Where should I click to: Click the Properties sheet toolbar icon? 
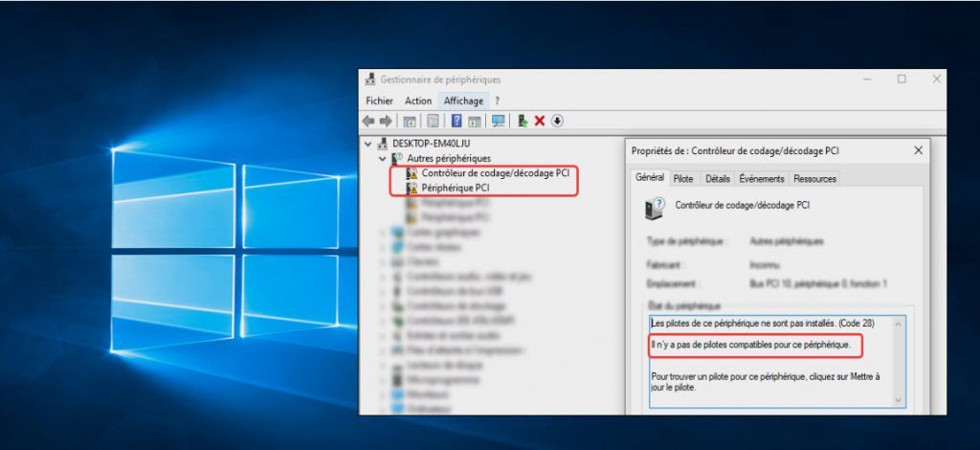pyautogui.click(x=433, y=121)
